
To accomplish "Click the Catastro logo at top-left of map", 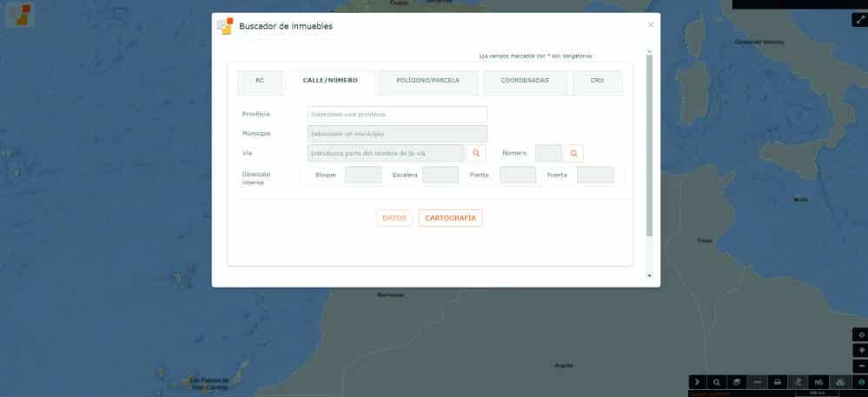I will [19, 14].
